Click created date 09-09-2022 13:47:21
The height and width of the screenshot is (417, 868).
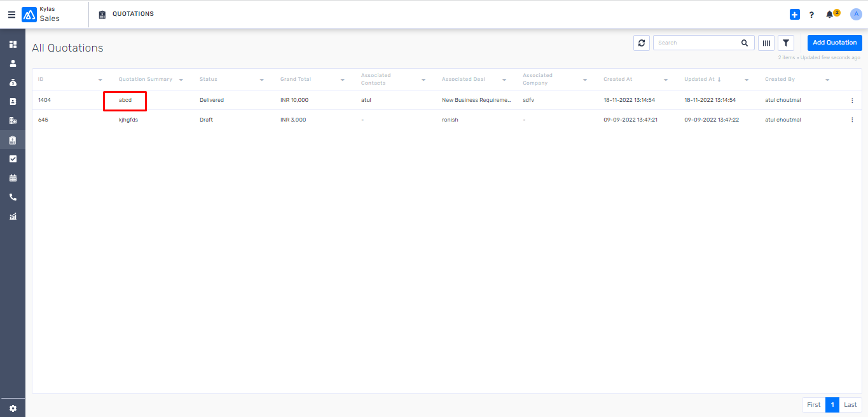click(630, 120)
